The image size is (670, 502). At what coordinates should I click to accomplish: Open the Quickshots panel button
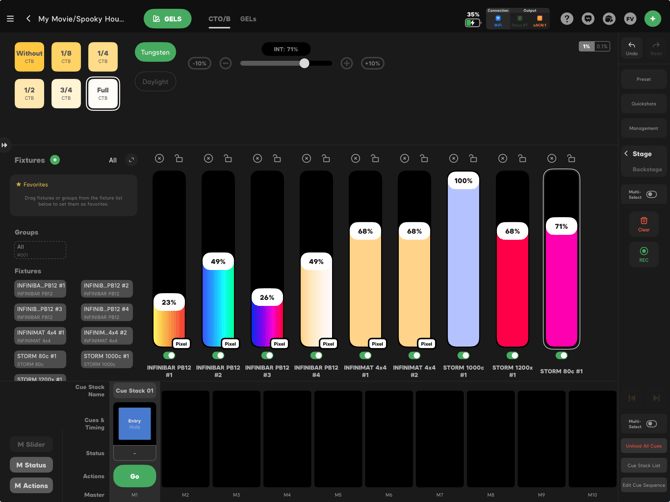point(644,104)
